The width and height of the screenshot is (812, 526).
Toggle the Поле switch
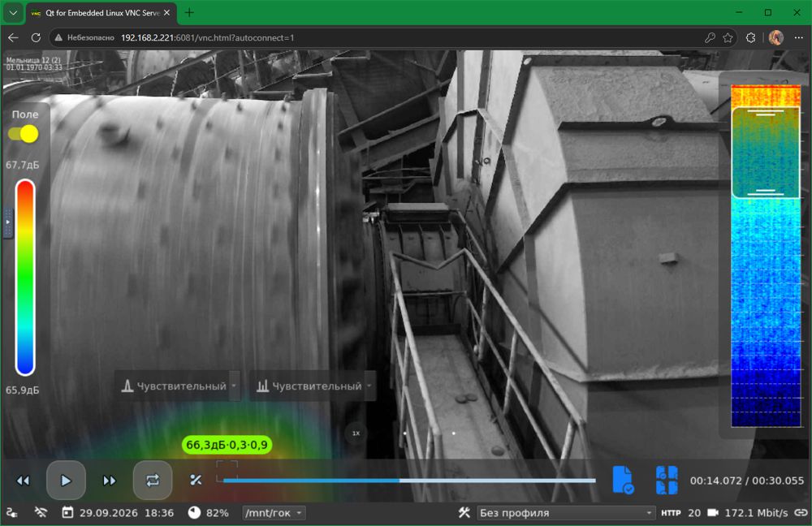tap(24, 134)
